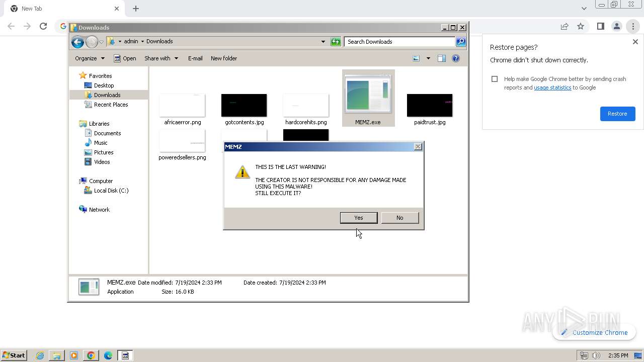This screenshot has height=362, width=644.
Task: Click the change view icon
Action: [416, 58]
